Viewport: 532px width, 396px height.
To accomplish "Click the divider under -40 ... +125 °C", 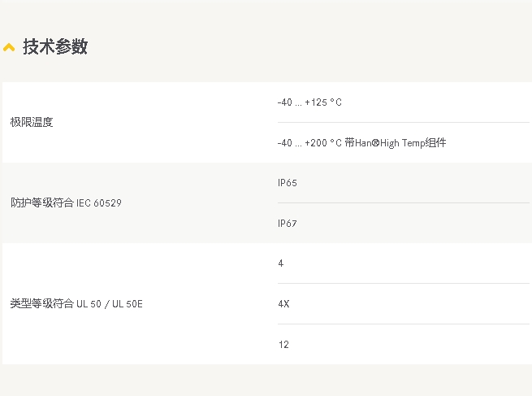I will (404, 122).
